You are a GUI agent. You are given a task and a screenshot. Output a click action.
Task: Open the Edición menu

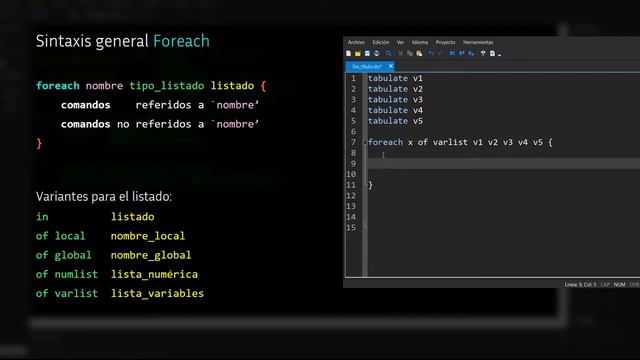pyautogui.click(x=380, y=42)
